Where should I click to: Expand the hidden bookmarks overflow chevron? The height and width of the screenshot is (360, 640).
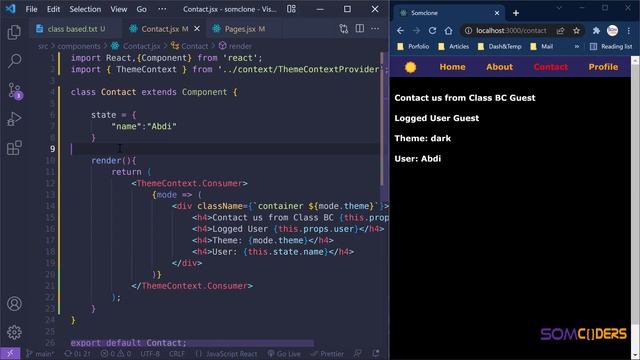point(576,47)
